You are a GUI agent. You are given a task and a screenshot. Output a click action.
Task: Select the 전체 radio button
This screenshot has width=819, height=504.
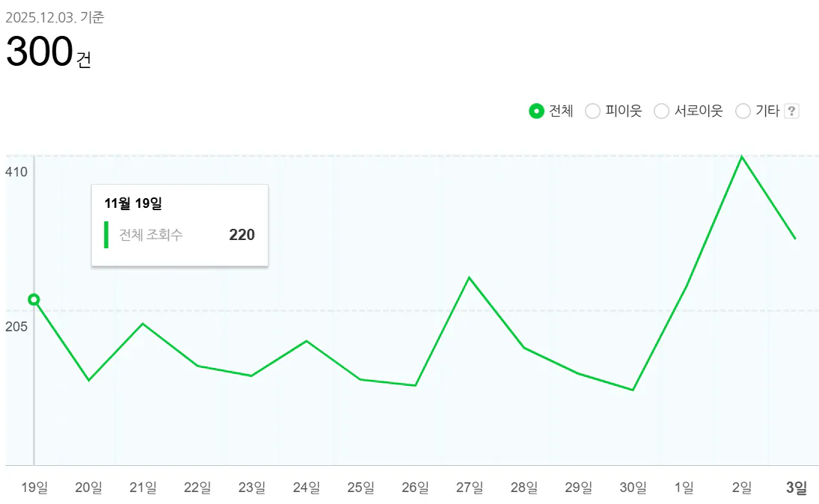[536, 111]
